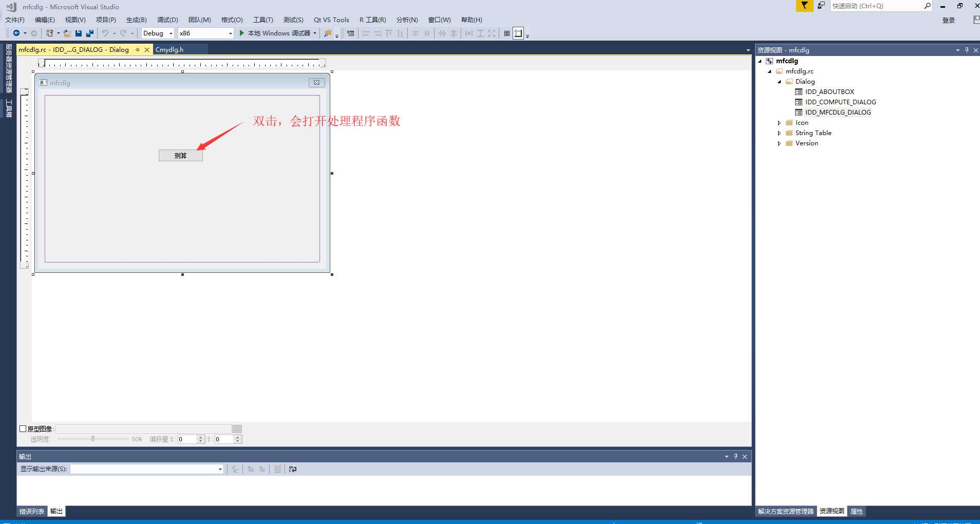980x524 pixels.
Task: Pin the 输出 panel with pin icon
Action: 736,456
